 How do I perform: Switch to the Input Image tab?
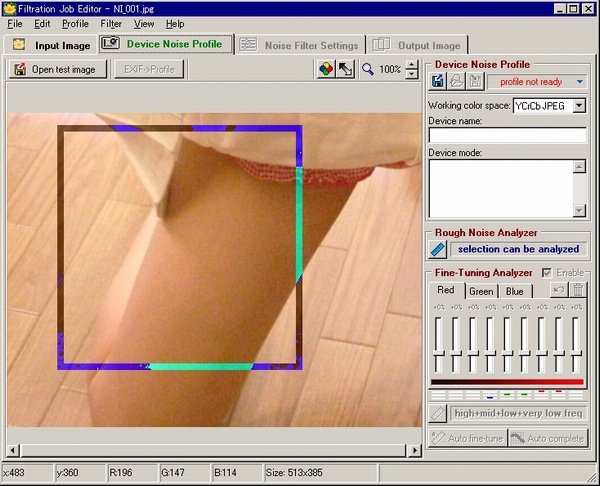[x=50, y=45]
